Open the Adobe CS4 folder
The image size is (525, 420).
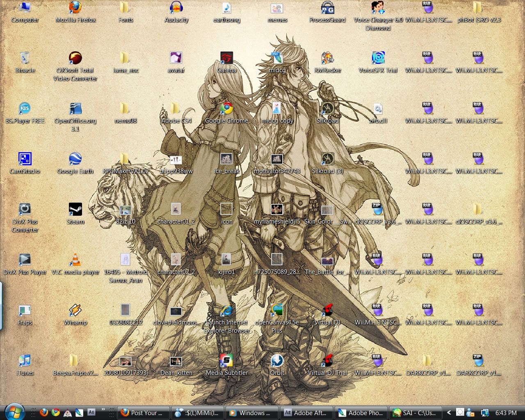(x=176, y=113)
